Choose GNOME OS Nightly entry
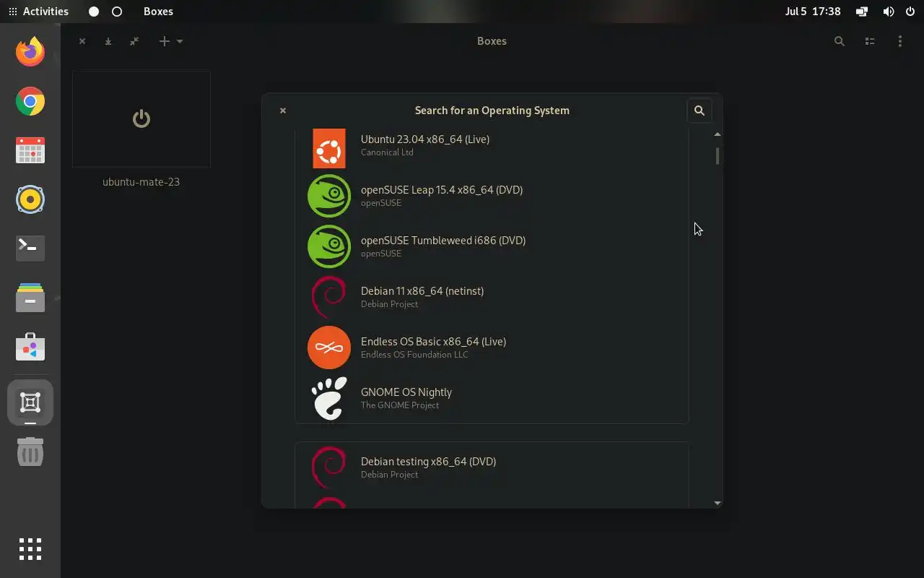Image resolution: width=924 pixels, height=578 pixels. click(492, 398)
